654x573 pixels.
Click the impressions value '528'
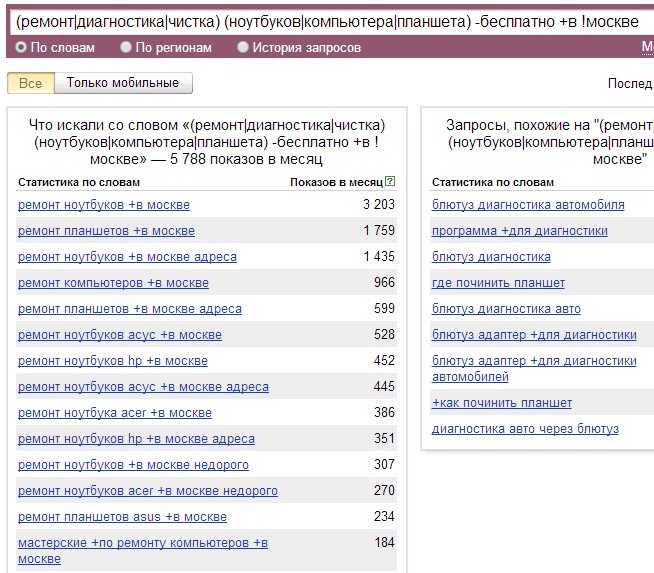pyautogui.click(x=384, y=334)
